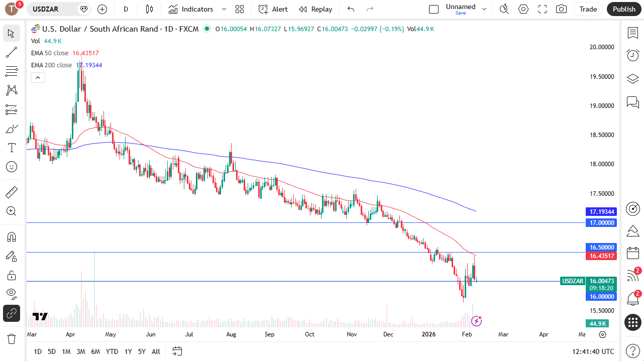Viewport: 644px width, 361px height.
Task: Add symbol with compare plus button
Action: coord(102,9)
